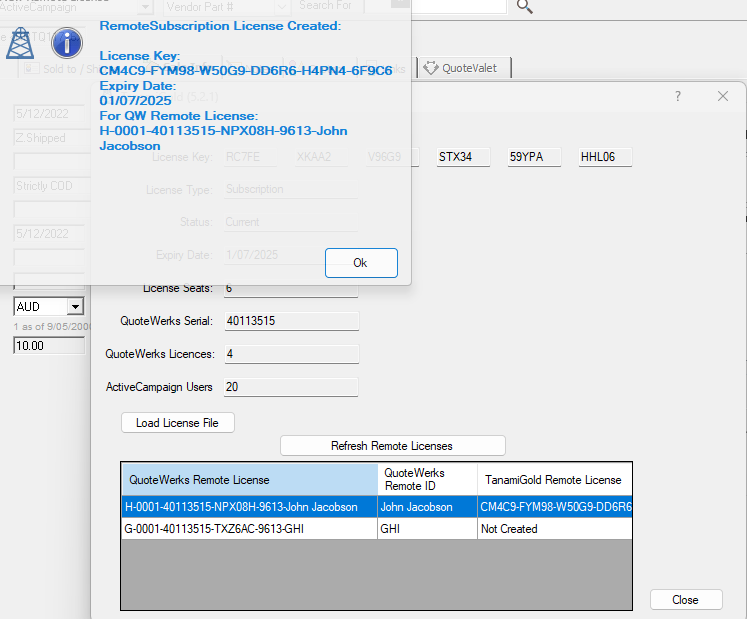The height and width of the screenshot is (619, 747).
Task: Close the license window with the X
Action: (723, 96)
